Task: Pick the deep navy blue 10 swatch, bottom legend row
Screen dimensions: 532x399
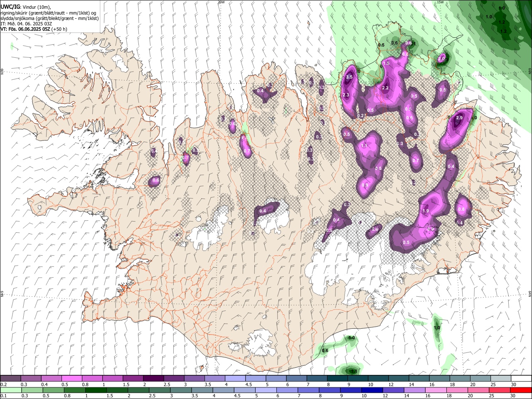Action: 372,390
